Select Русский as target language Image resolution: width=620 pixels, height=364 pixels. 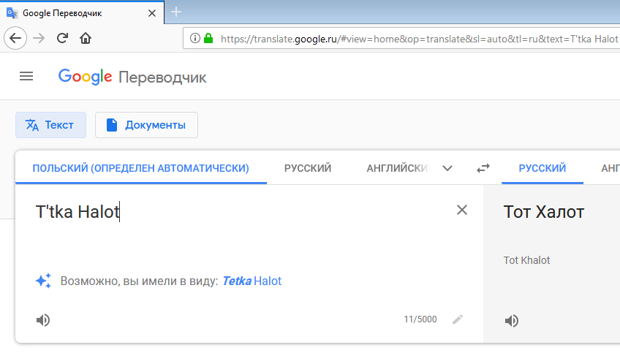542,168
